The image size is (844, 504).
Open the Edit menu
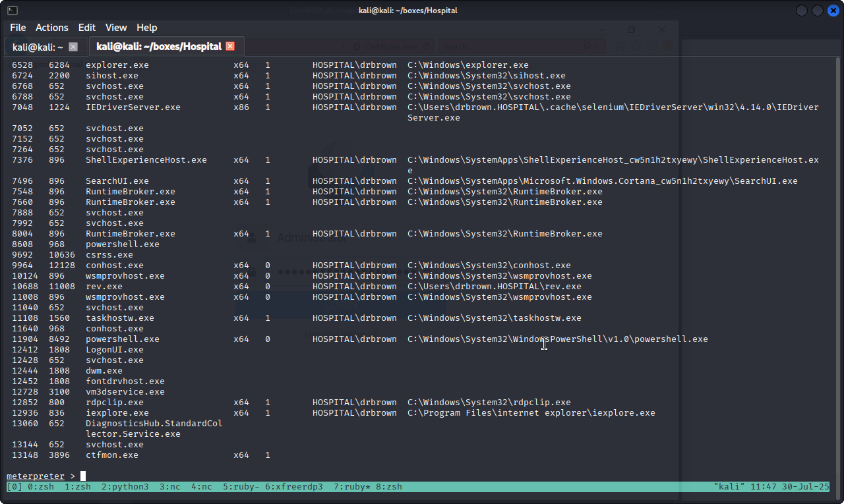(x=87, y=28)
